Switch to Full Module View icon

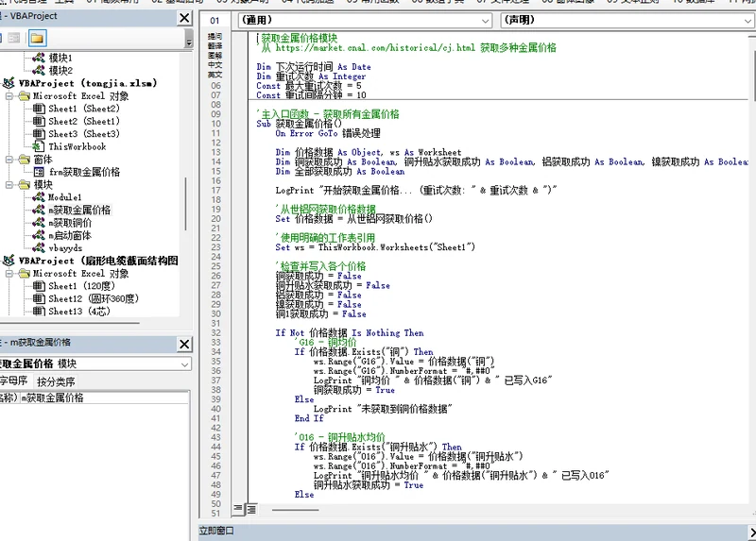tap(251, 509)
